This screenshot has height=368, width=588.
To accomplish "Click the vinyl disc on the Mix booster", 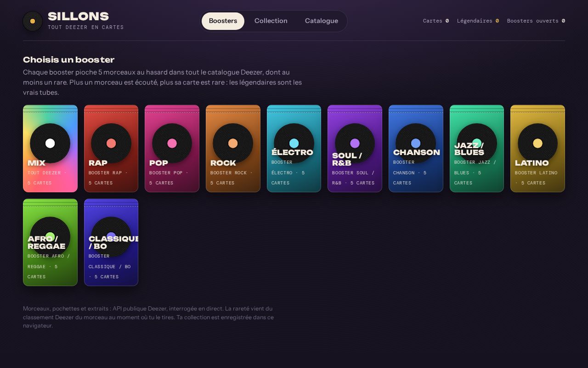I will tap(50, 143).
